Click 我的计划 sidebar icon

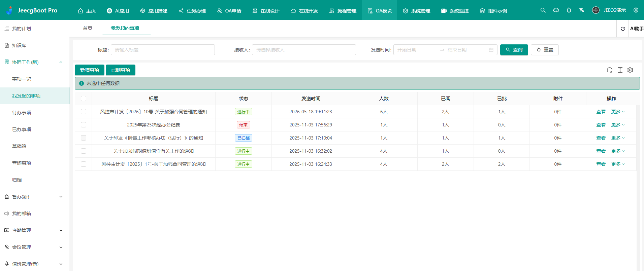click(7, 29)
